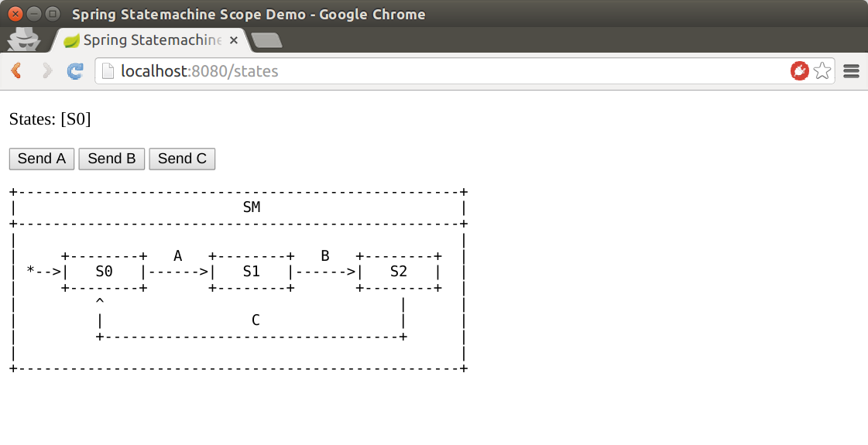Minimize the Chrome window

34,14
